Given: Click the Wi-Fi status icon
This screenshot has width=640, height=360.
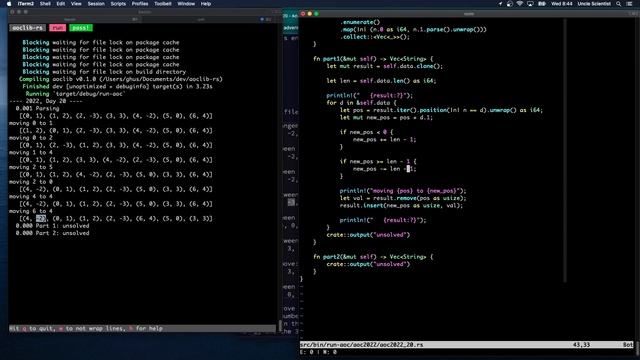Looking at the screenshot, I should click(x=520, y=4).
